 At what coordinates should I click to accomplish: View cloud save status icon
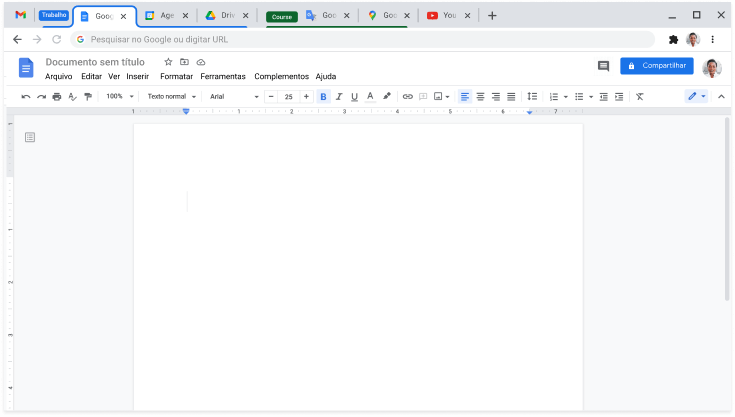click(201, 62)
